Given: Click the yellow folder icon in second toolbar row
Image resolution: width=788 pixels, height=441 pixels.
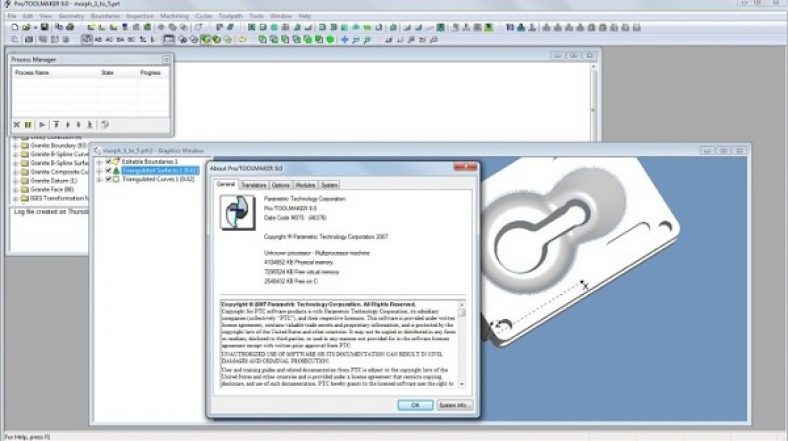Looking at the screenshot, I should 242,39.
